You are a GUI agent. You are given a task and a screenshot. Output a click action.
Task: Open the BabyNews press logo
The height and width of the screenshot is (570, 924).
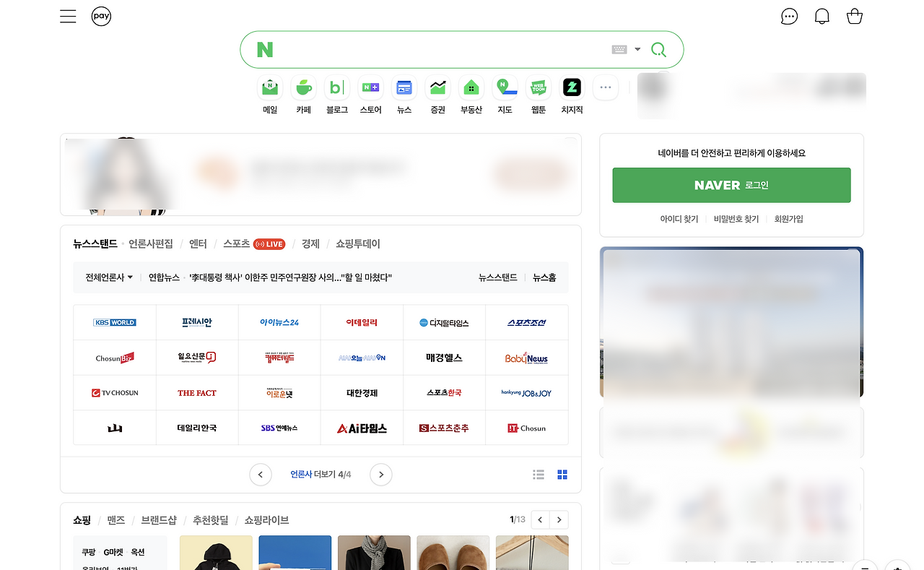[527, 358]
